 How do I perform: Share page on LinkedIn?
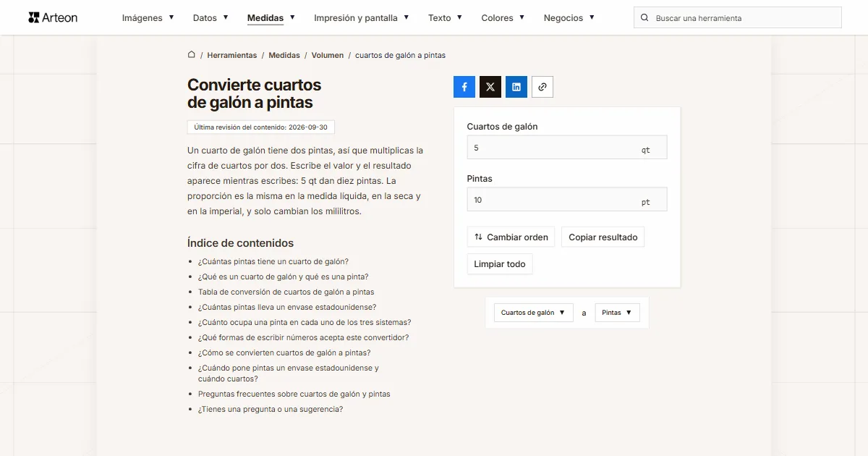click(x=516, y=87)
